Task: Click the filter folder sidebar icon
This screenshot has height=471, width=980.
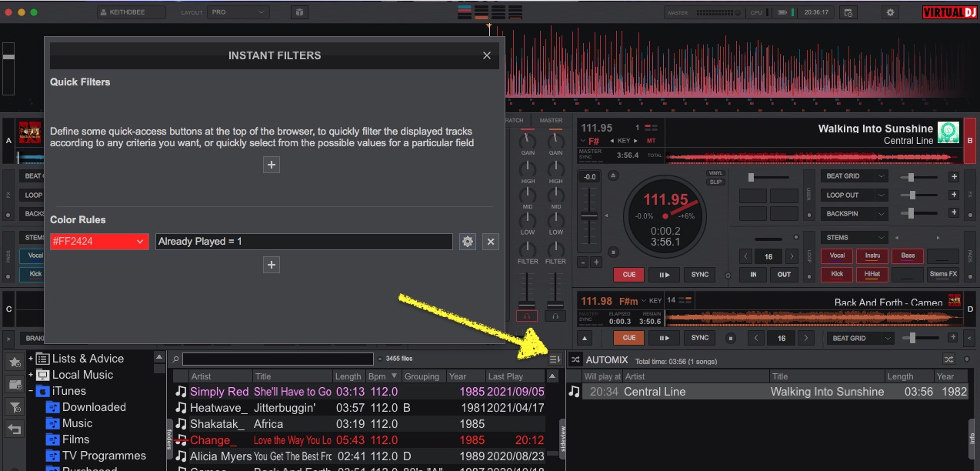Action: point(15,406)
